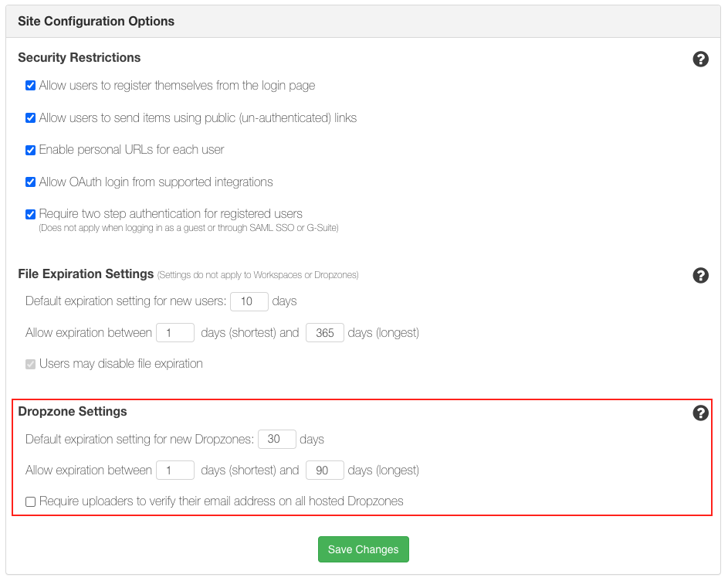Click the users may disable file expiration checkbox

31,364
